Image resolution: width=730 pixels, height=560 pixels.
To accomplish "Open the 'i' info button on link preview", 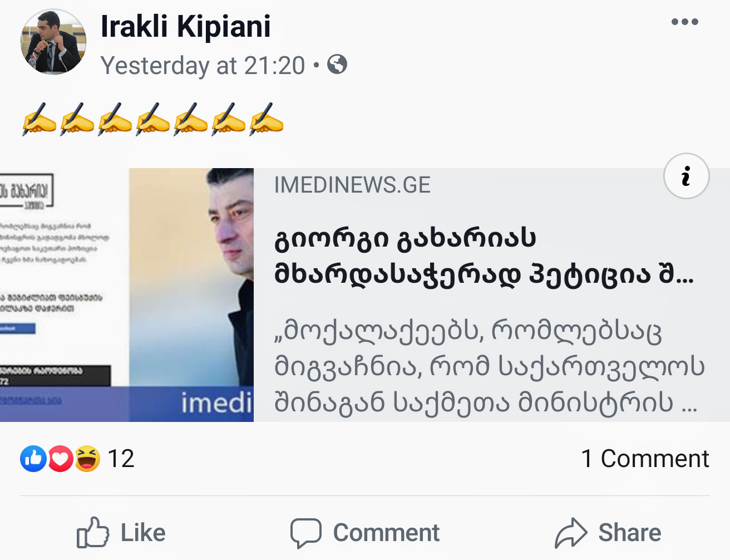I will tap(685, 175).
